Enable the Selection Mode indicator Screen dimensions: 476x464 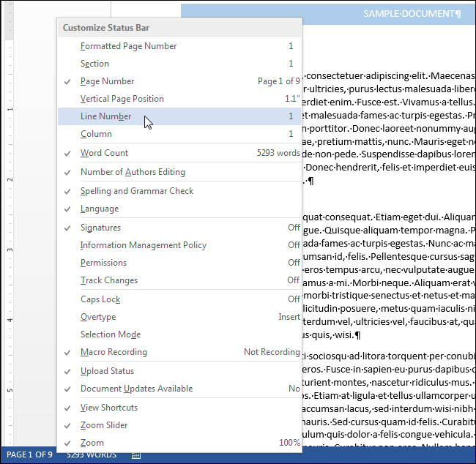179,334
